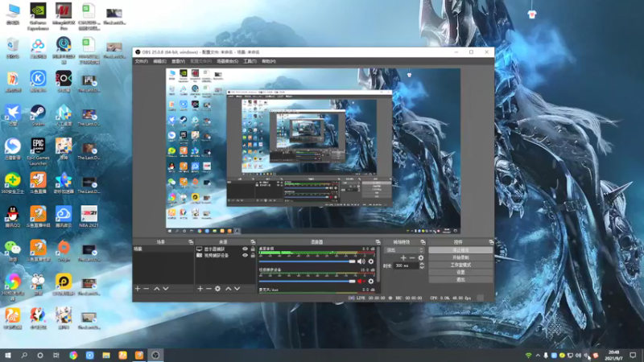Screen dimensions: 644x362
Task: Open source properties via the gear icon
Action: tap(217, 289)
